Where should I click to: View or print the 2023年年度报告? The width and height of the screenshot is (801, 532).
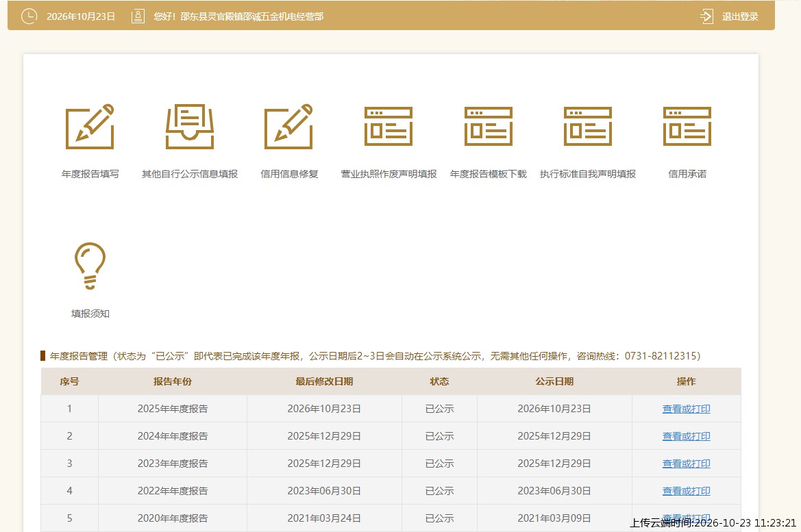tap(686, 464)
